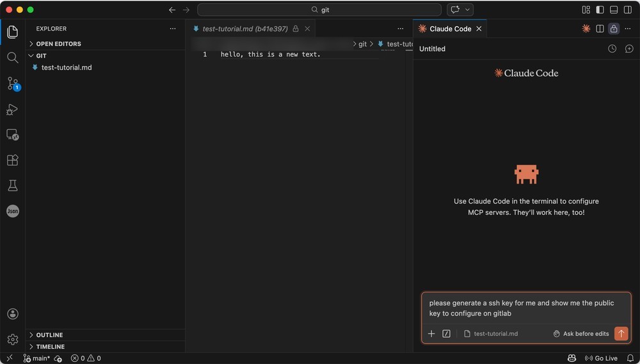This screenshot has height=364, width=640.
Task: Open the Run and Debug view
Action: tap(13, 109)
